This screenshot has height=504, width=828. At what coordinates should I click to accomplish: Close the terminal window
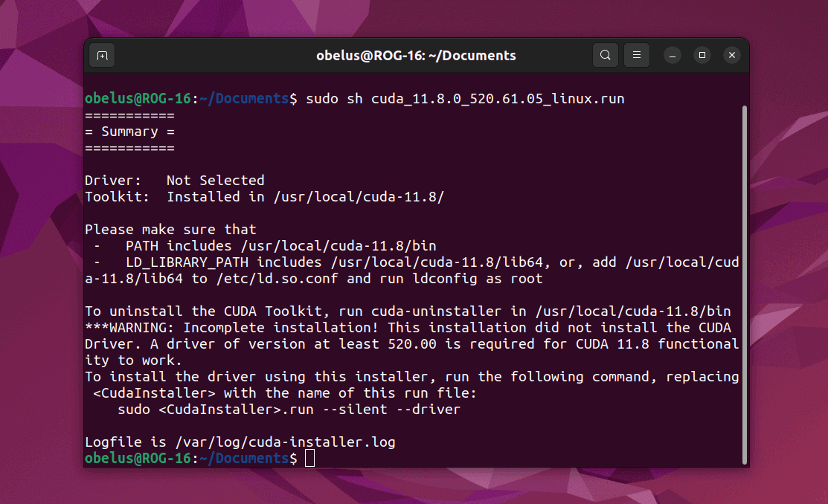(732, 55)
